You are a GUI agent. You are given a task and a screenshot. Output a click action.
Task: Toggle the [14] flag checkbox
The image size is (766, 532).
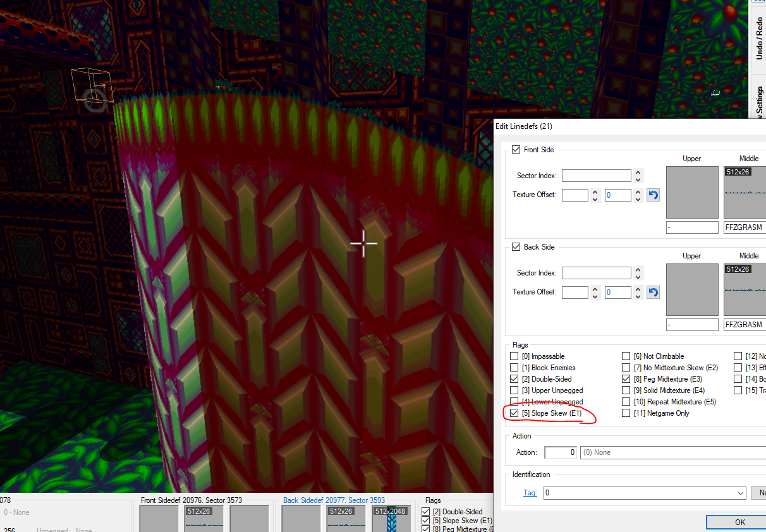point(738,379)
